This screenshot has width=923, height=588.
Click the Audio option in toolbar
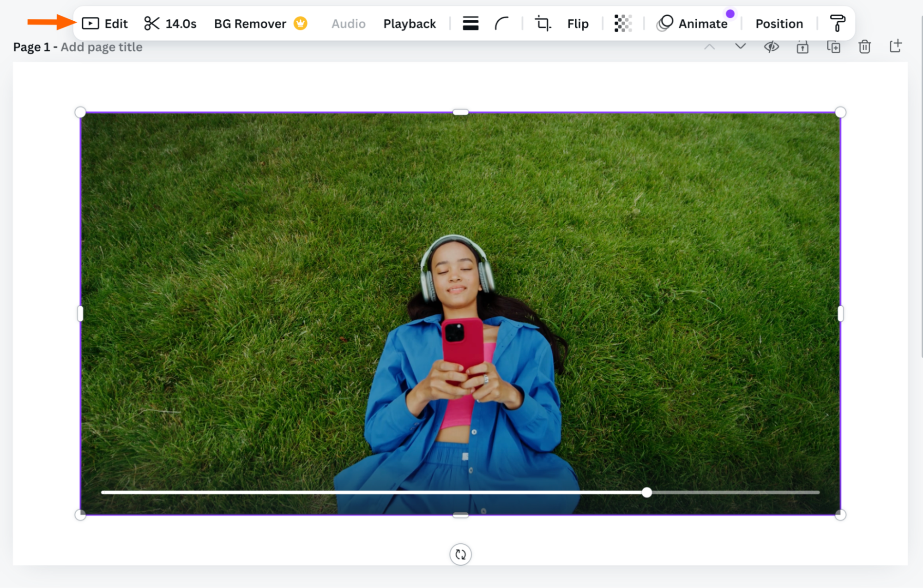click(x=349, y=24)
